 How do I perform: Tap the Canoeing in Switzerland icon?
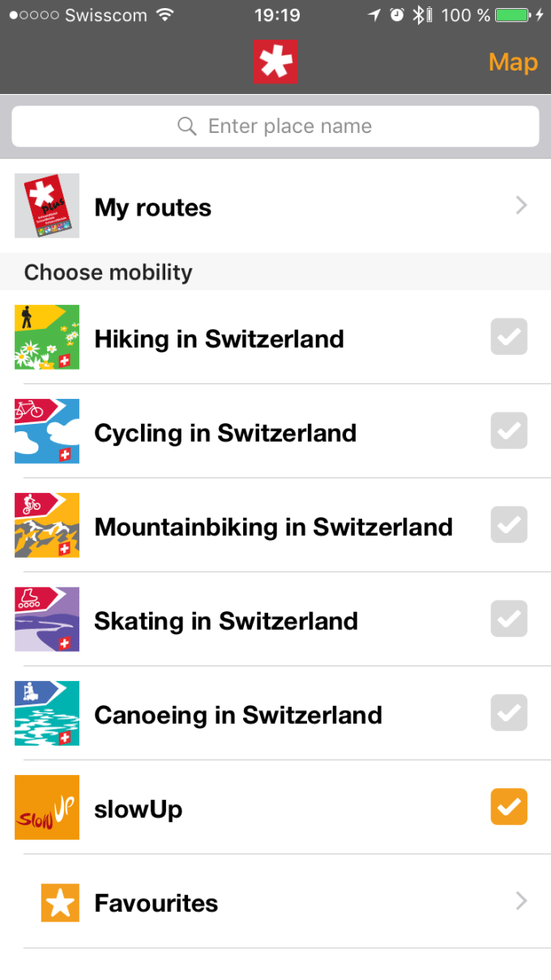pyautogui.click(x=47, y=713)
